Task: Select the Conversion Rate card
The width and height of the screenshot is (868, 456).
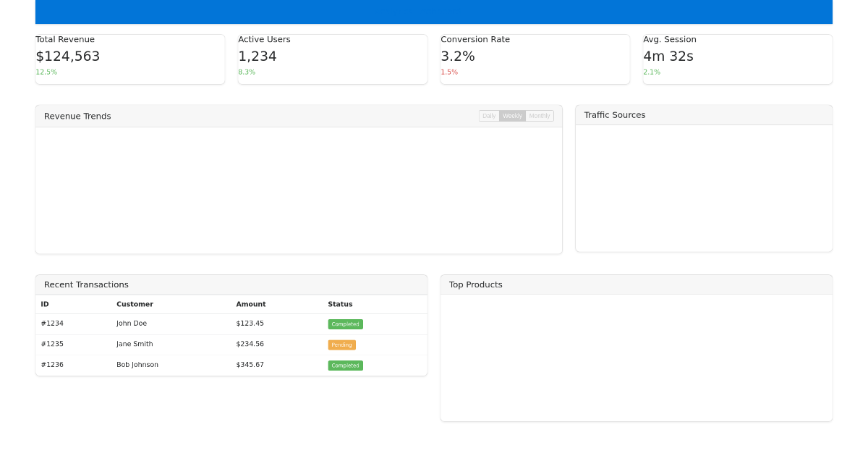Action: click(x=535, y=59)
